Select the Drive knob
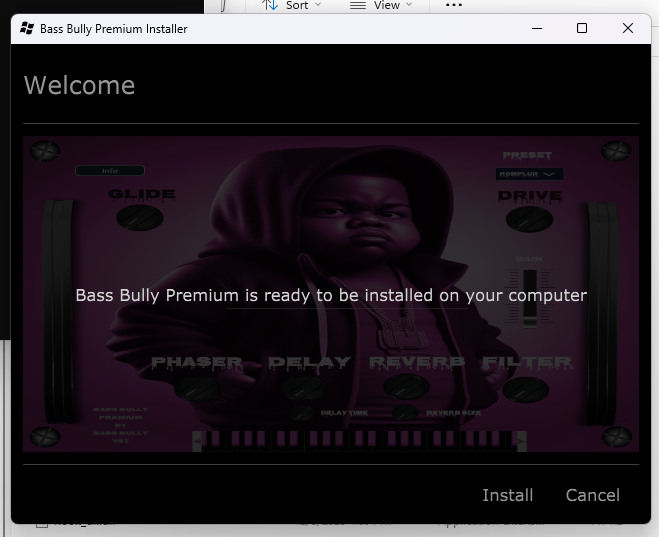The image size is (659, 537). 529,219
